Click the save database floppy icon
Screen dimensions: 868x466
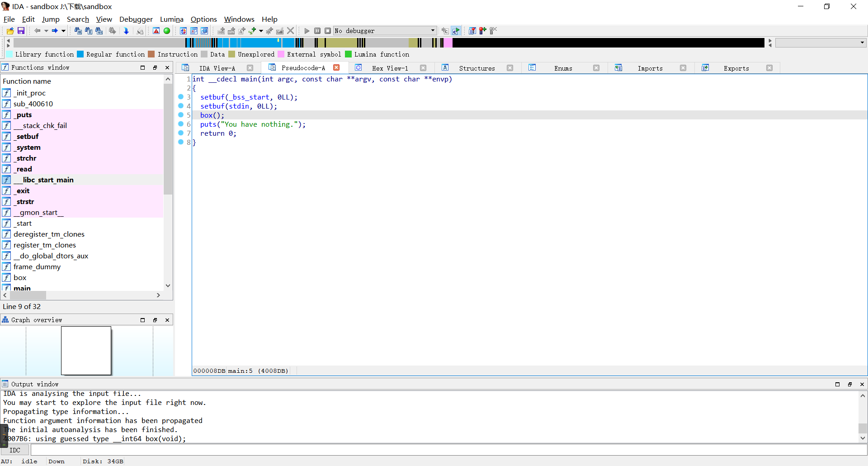[21, 31]
